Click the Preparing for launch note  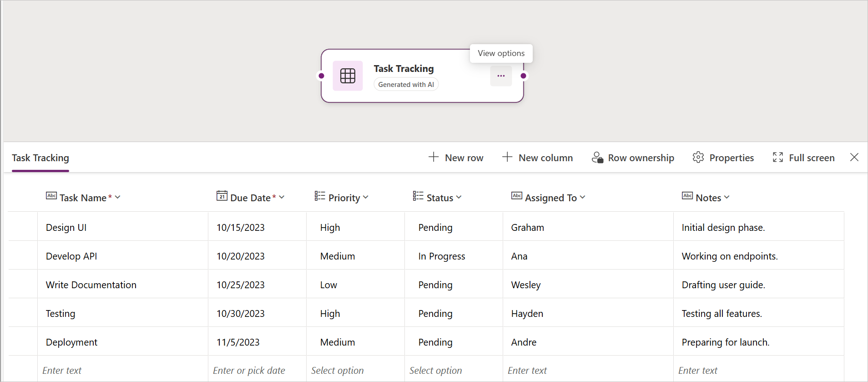[x=759, y=342]
